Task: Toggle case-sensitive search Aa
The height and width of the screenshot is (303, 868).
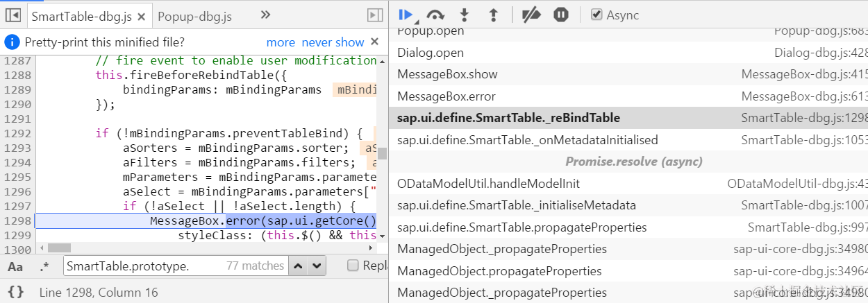Action: point(15,266)
